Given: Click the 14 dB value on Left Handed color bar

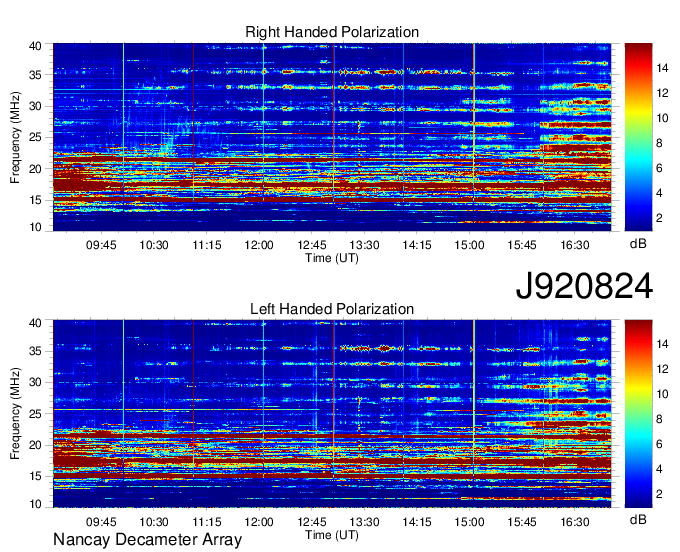Looking at the screenshot, I should [x=662, y=344].
